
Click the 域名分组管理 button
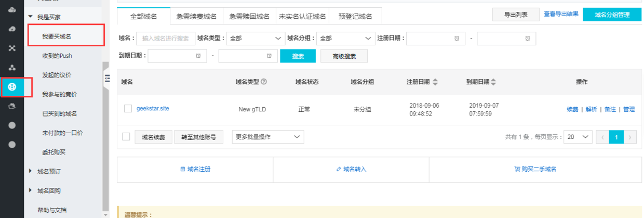click(x=612, y=15)
